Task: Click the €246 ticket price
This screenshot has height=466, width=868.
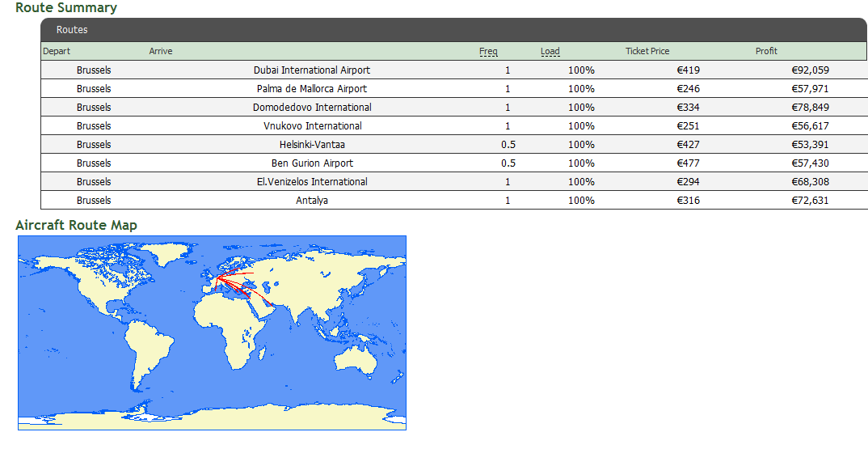Action: click(688, 89)
